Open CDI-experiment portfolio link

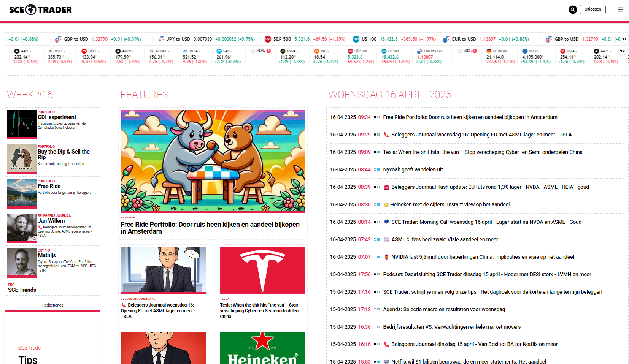click(x=57, y=117)
